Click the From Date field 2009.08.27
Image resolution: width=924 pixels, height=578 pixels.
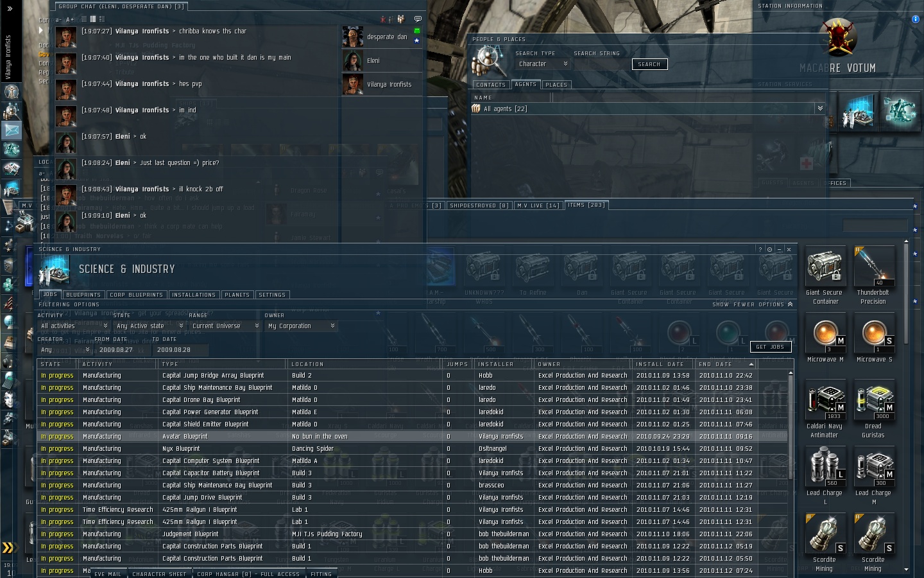123,350
